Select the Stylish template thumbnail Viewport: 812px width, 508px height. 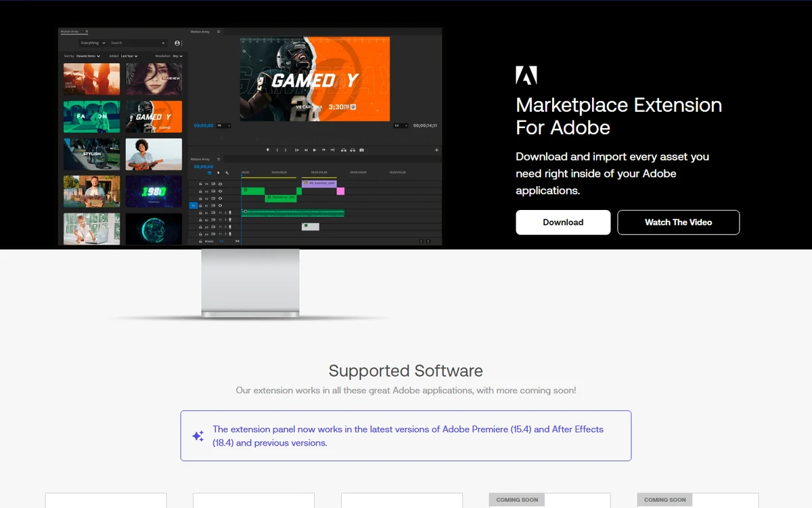click(x=91, y=154)
